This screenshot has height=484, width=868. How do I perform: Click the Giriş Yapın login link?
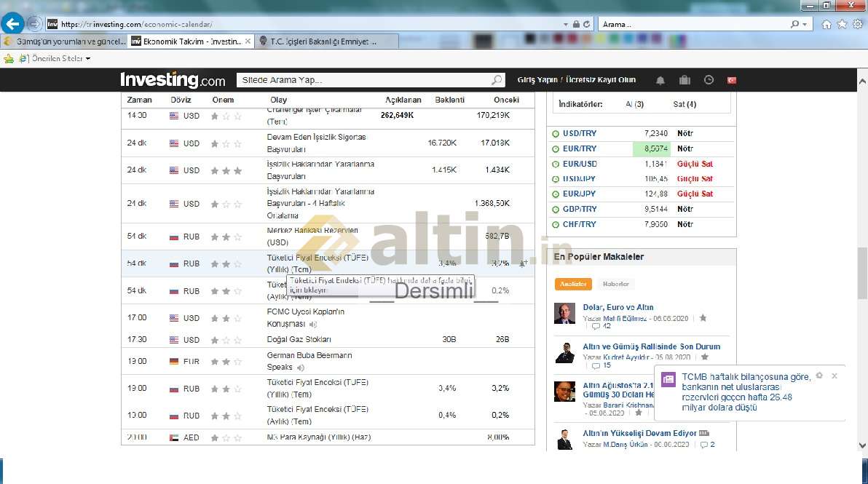(537, 80)
